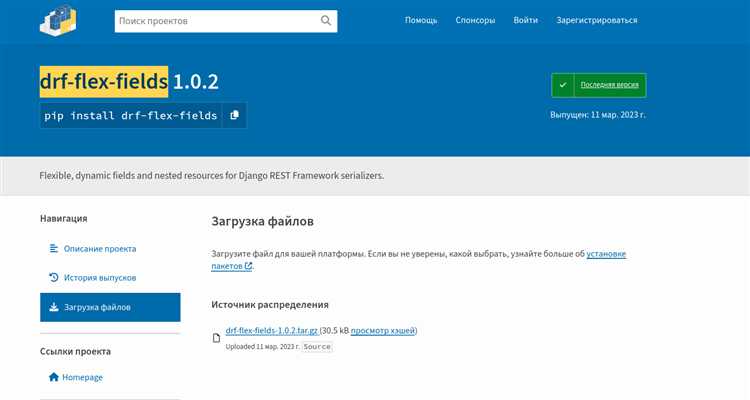Click the просмотр хэшей link
Image resolution: width=750 pixels, height=400 pixels.
383,331
